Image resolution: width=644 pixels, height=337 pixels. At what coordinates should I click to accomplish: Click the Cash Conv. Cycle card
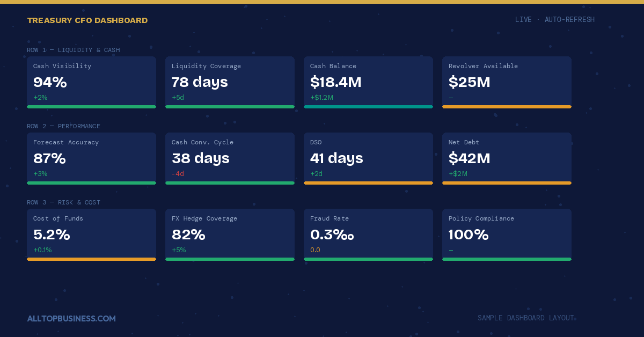(x=230, y=158)
